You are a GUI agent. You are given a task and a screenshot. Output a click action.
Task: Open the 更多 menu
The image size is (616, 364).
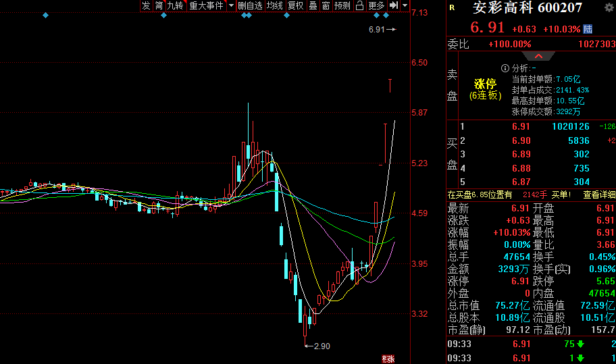tap(376, 5)
